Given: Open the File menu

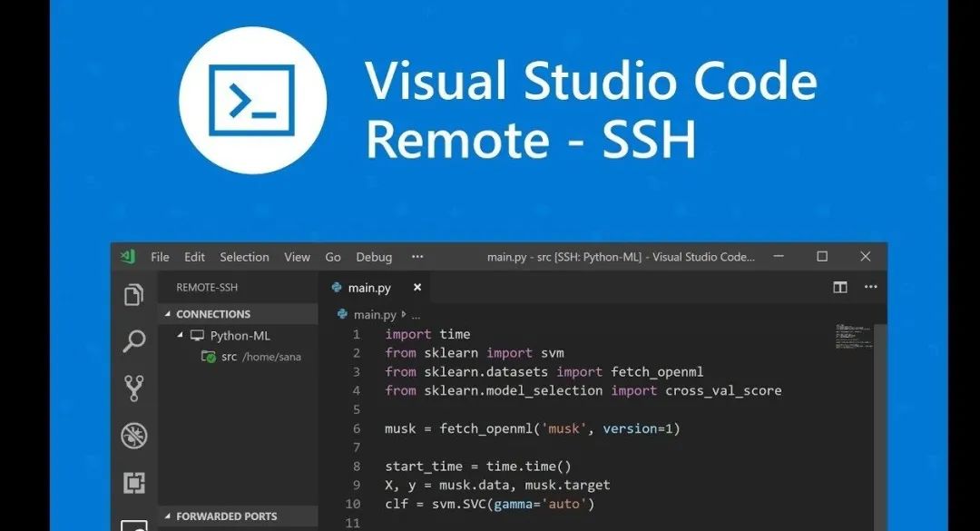Looking at the screenshot, I should [160, 257].
